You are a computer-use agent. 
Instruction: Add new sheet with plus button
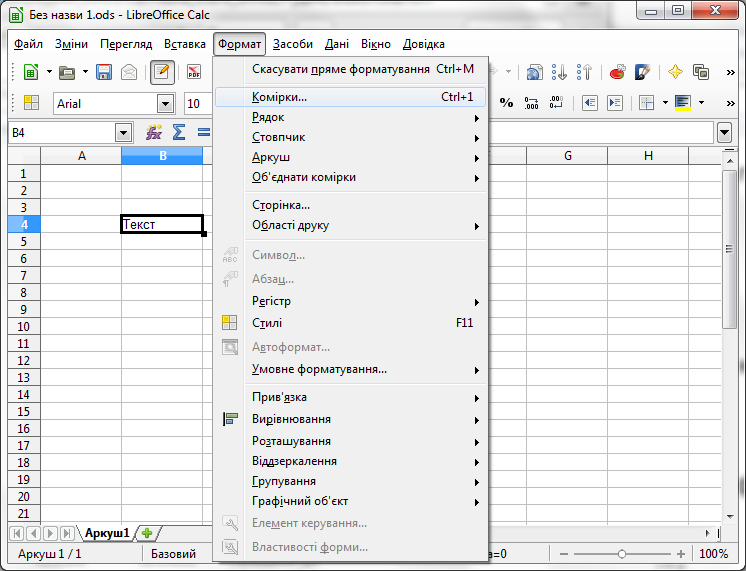coord(147,533)
